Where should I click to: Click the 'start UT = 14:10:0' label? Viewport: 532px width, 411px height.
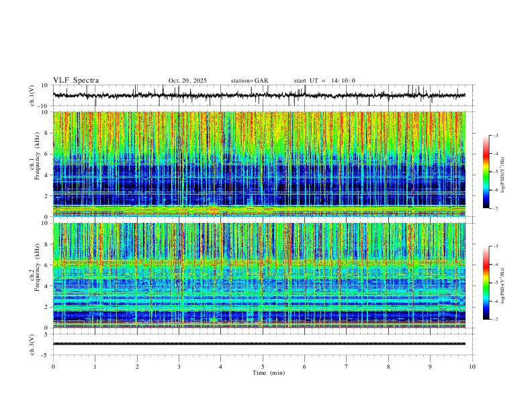(324, 81)
